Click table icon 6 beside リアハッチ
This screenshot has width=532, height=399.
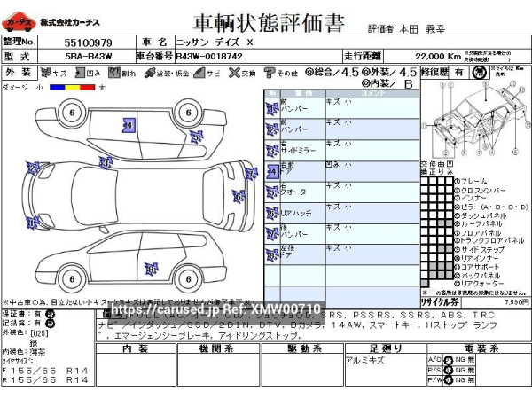(x=272, y=214)
